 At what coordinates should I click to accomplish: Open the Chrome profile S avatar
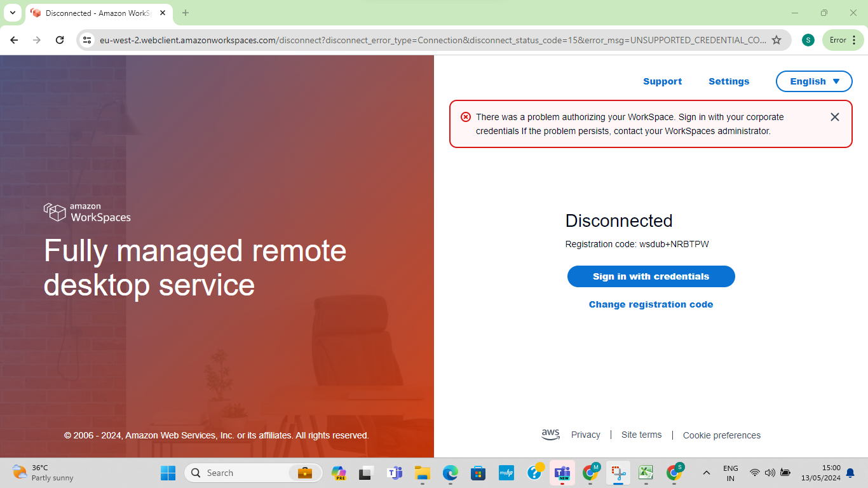point(808,40)
